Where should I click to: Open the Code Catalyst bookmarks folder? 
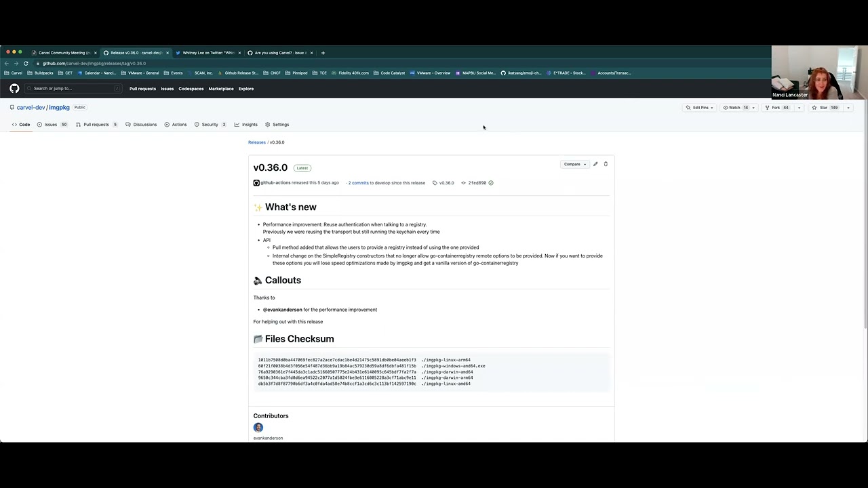click(x=389, y=73)
